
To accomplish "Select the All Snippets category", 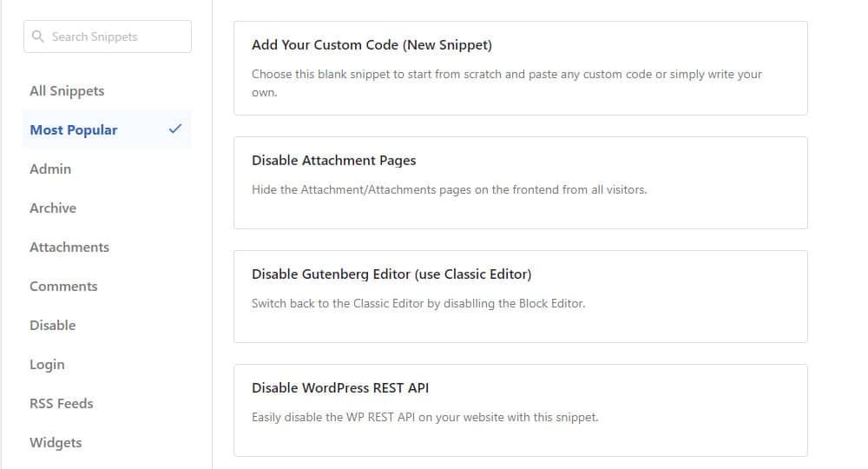I will pyautogui.click(x=67, y=91).
